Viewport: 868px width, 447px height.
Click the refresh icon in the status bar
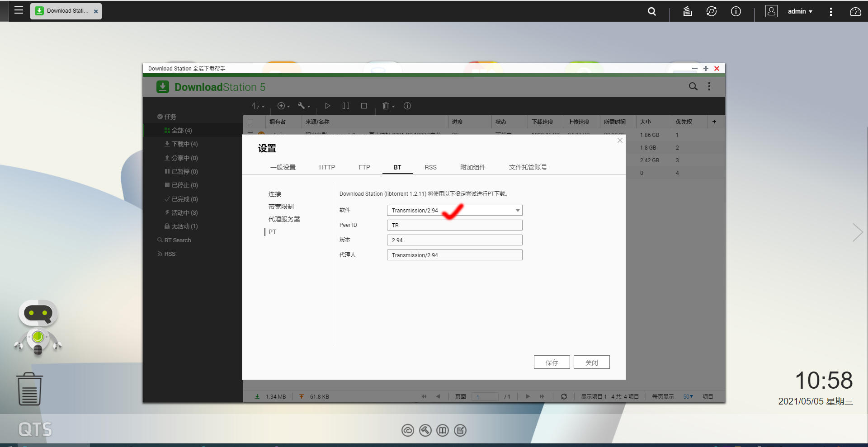564,396
